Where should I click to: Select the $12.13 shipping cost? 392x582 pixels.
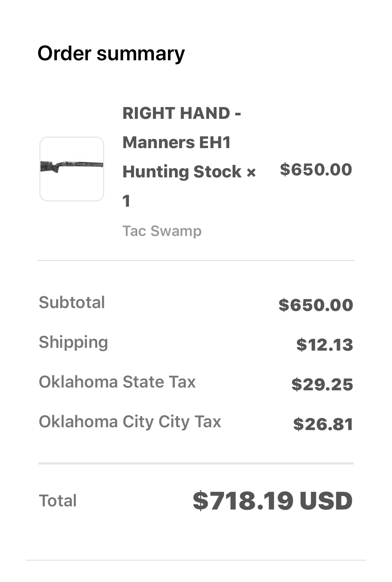pos(324,345)
